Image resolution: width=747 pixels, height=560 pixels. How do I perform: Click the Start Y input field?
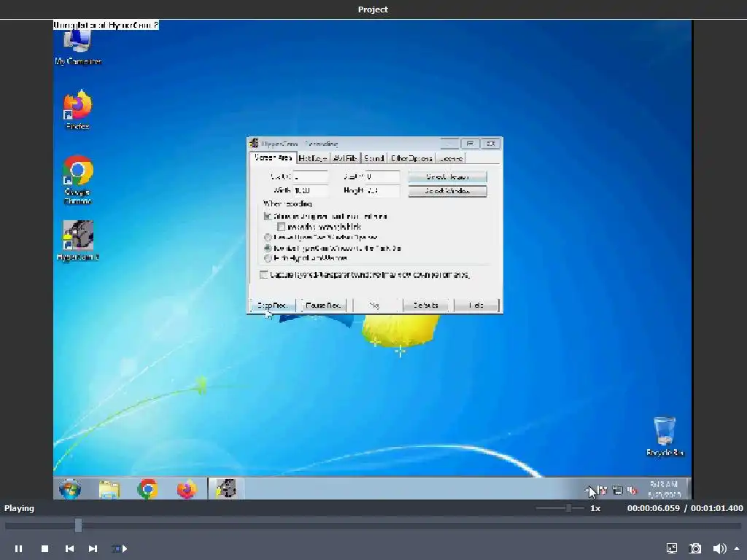click(382, 176)
